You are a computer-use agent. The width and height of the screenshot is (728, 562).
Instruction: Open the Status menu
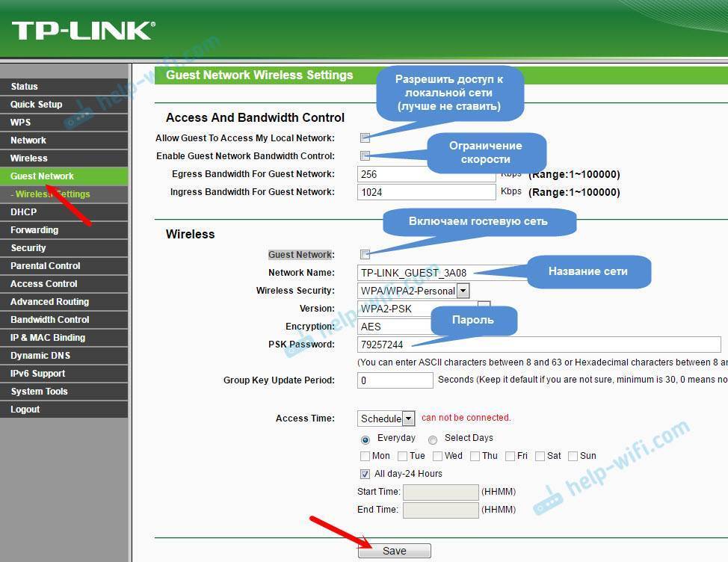(x=64, y=87)
